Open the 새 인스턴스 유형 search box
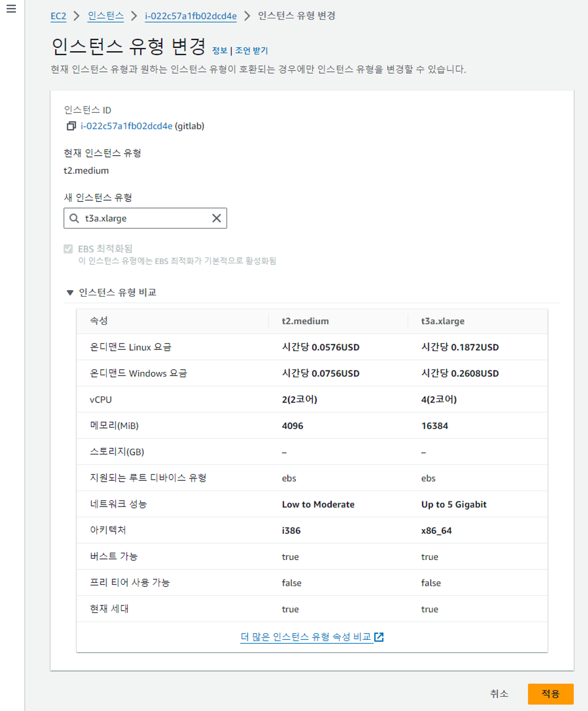The width and height of the screenshot is (588, 711). (x=146, y=218)
